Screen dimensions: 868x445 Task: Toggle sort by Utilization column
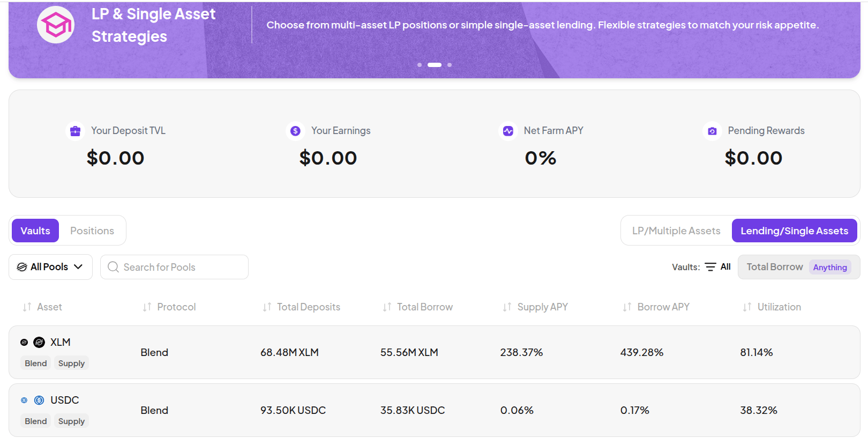click(x=772, y=307)
